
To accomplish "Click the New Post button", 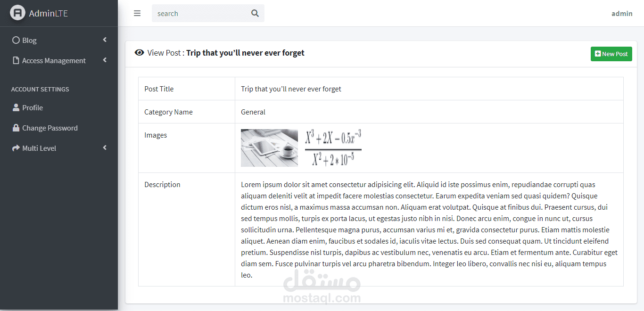I will coord(611,54).
